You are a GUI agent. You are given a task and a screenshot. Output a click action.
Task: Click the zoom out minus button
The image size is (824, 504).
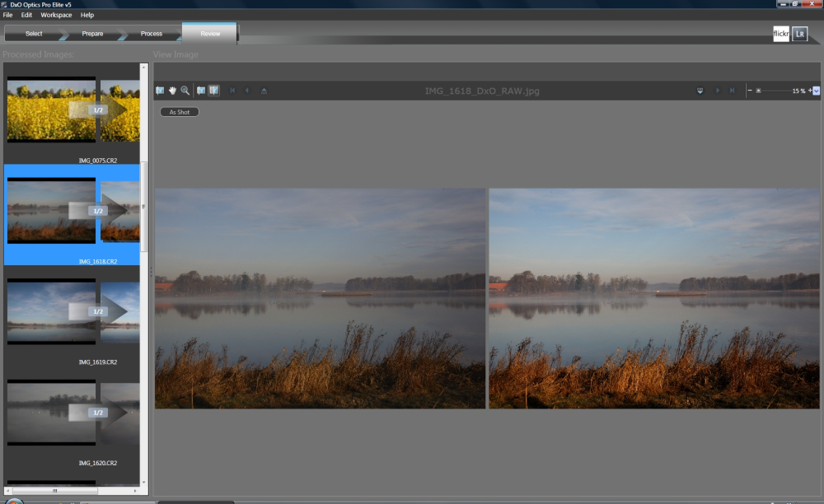click(750, 91)
